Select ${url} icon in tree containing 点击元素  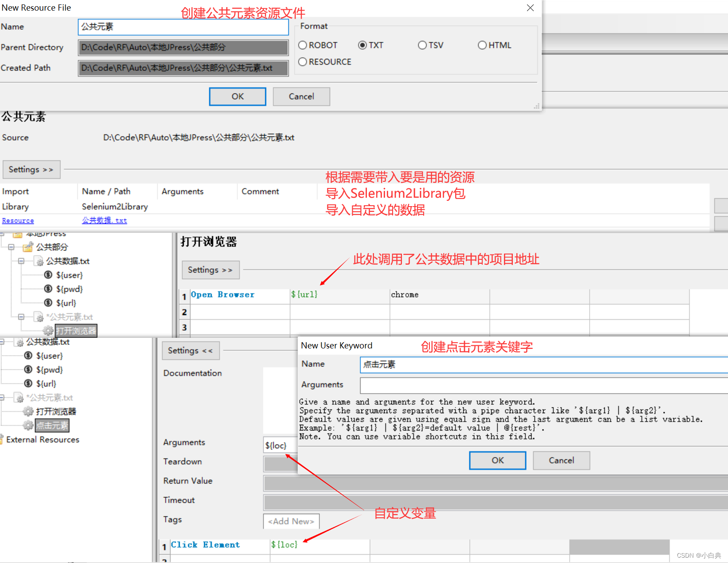28,383
